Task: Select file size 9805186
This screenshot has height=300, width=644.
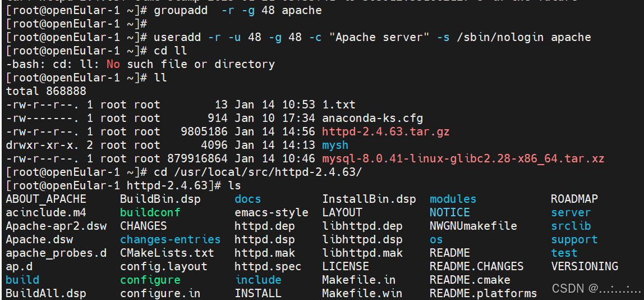Action: 204,131
